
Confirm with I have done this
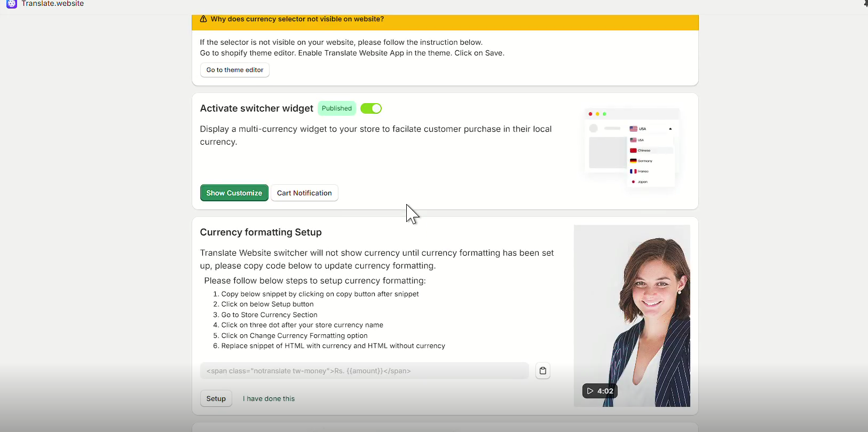(x=269, y=398)
